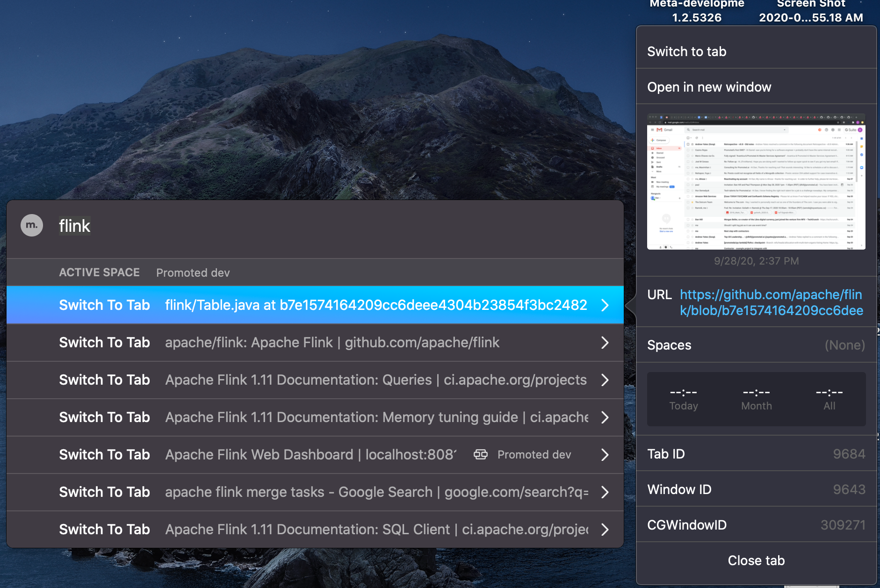Click the 'Meta-developme 1.2.5326' desktop item label

[697, 11]
